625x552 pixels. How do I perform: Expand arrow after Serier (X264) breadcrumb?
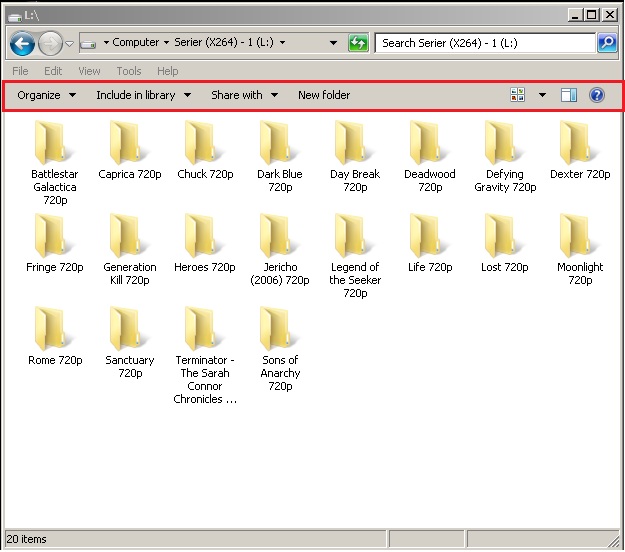click(x=282, y=42)
